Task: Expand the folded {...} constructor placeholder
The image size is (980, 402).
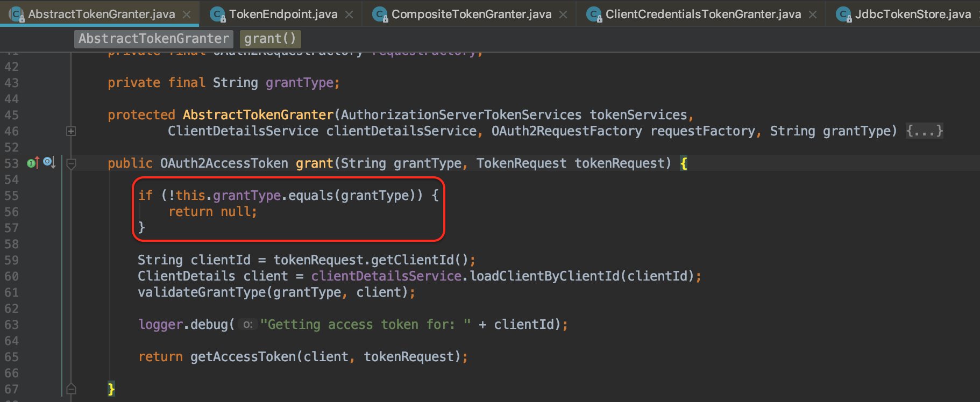Action: point(924,131)
